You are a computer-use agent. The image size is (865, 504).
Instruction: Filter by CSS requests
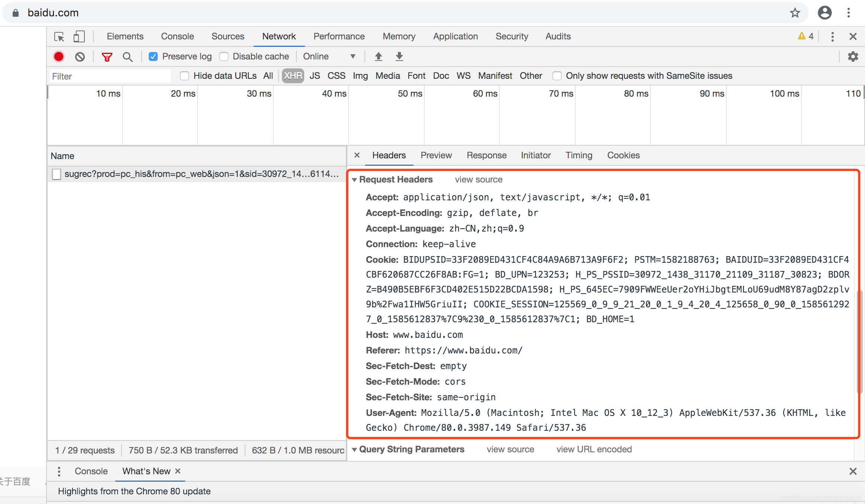[x=336, y=76]
